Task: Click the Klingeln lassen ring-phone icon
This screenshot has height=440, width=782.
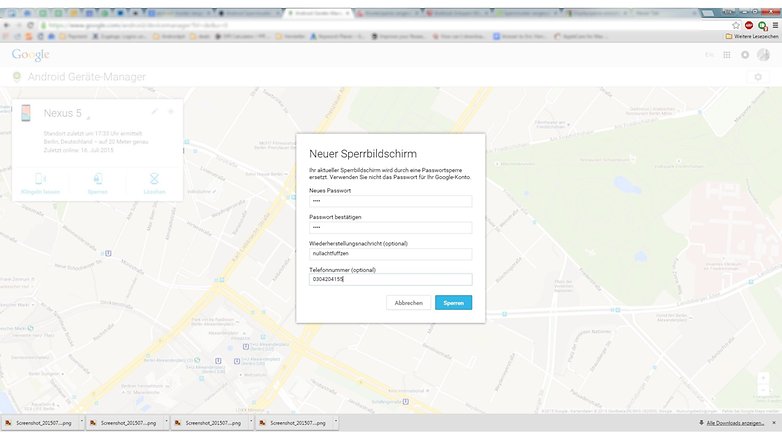Action: [40, 179]
